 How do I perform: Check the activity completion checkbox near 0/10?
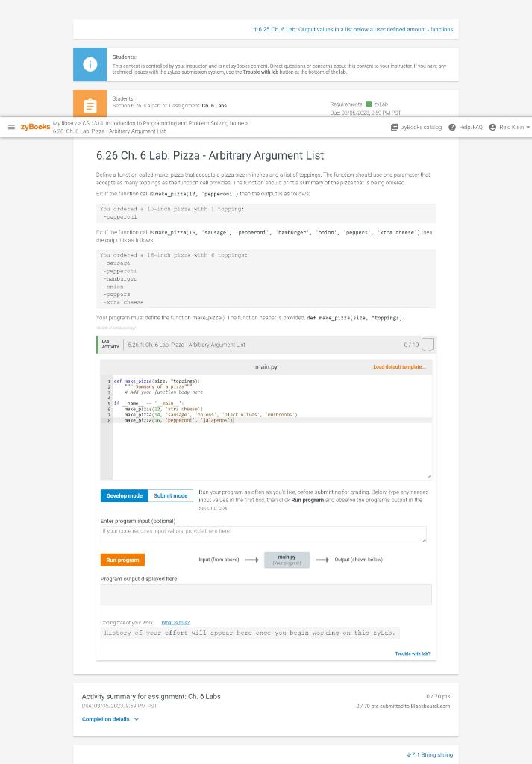pos(426,344)
